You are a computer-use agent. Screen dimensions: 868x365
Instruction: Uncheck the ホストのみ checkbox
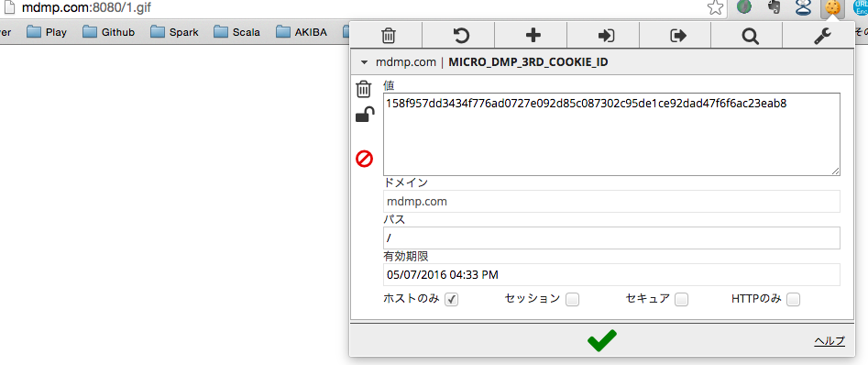coord(452,300)
